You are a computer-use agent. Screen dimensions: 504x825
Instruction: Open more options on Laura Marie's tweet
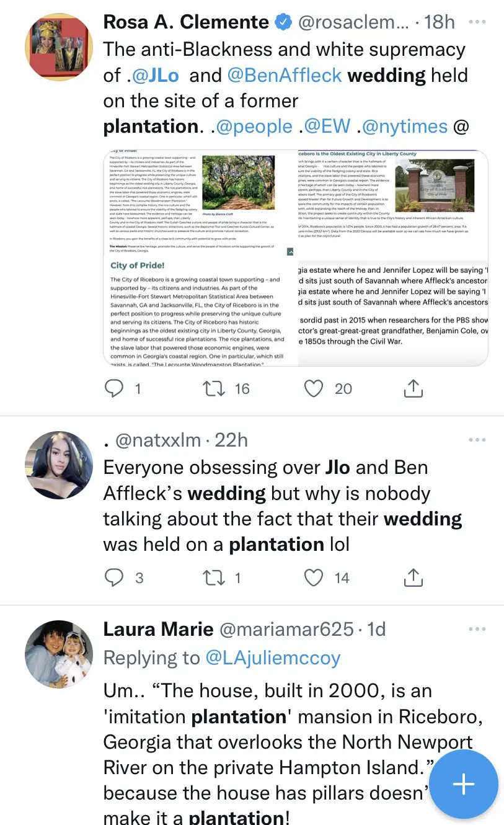point(477,629)
